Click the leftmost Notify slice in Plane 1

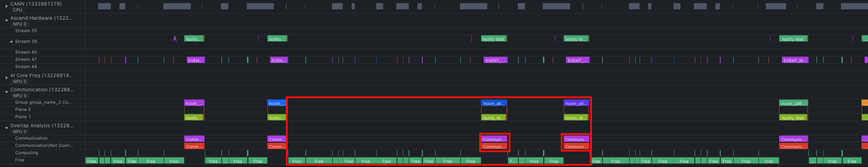click(194, 118)
